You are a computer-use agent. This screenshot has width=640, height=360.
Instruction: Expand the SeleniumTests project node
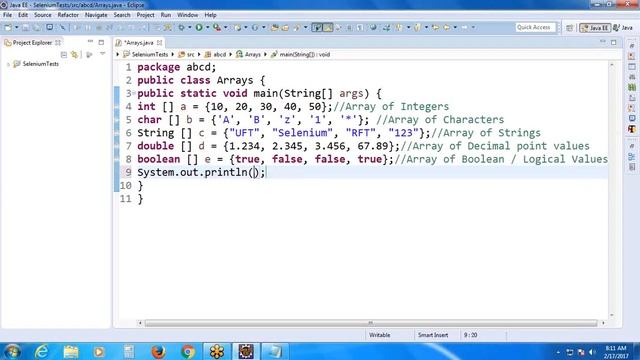pyautogui.click(x=8, y=64)
